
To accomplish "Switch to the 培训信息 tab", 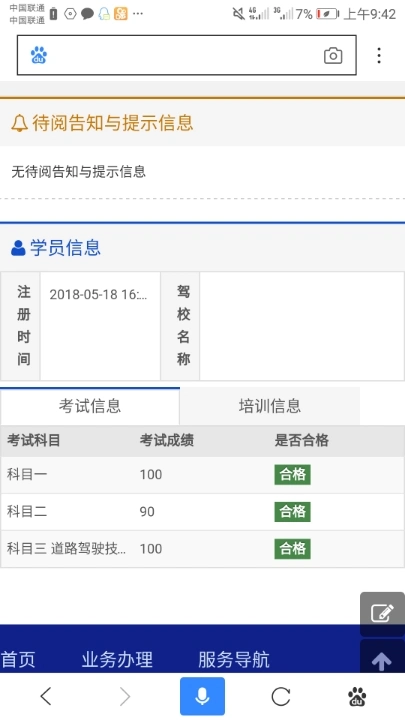I will [x=270, y=406].
